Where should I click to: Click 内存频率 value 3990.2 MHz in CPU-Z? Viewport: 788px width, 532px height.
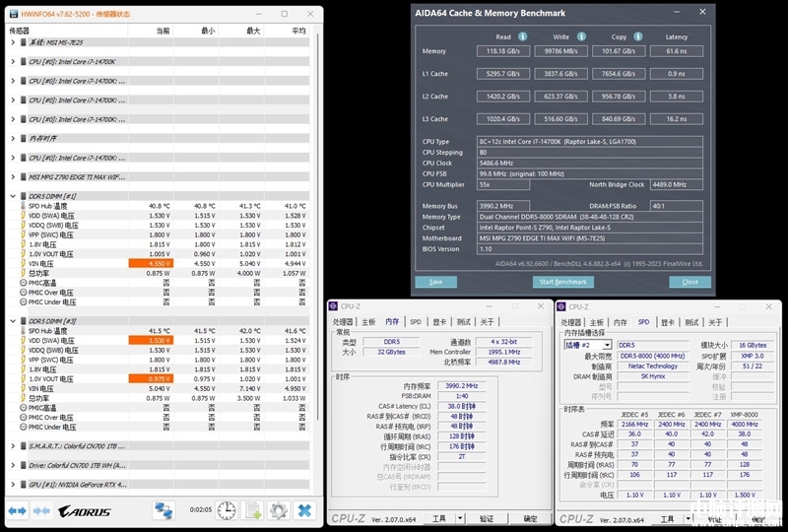[x=461, y=385]
